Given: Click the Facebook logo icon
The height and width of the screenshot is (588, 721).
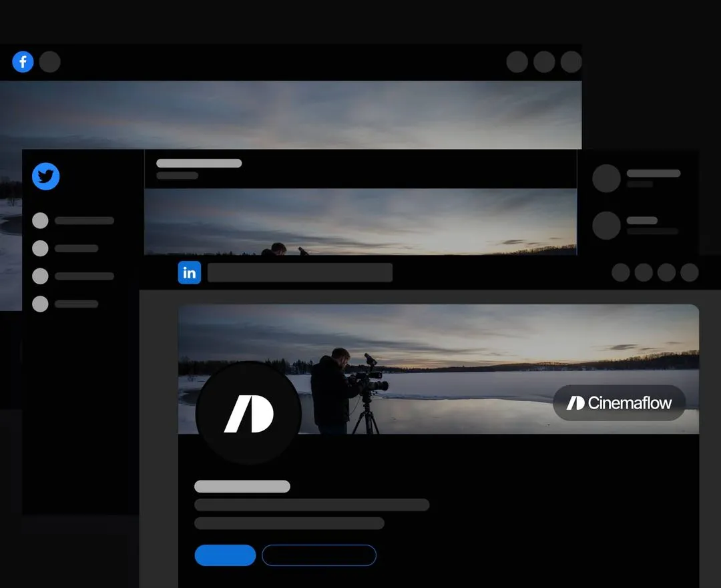Looking at the screenshot, I should pyautogui.click(x=23, y=61).
